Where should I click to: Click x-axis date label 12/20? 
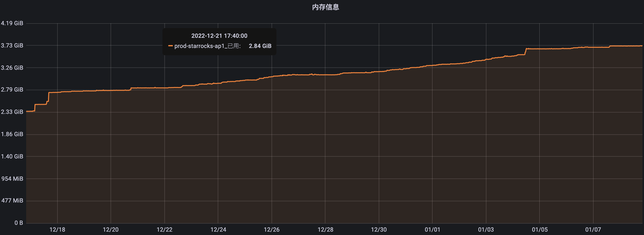pyautogui.click(x=111, y=230)
